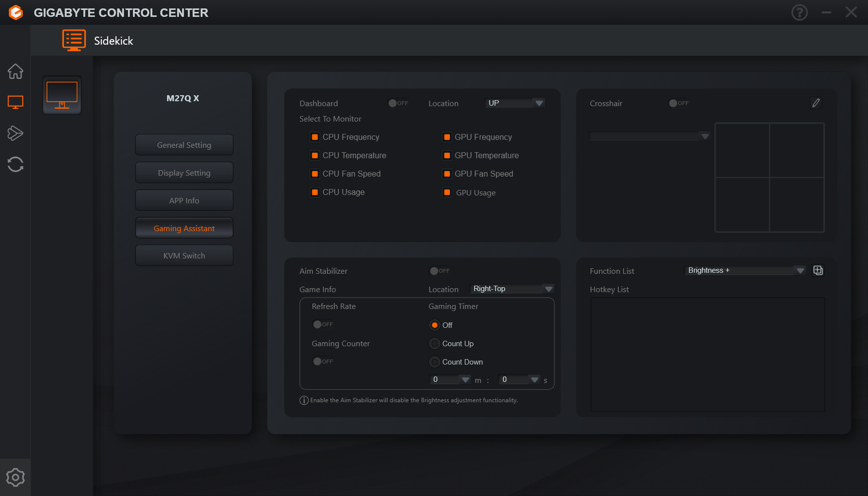Uncheck CPU Temperature monitoring
The width and height of the screenshot is (868, 496).
pos(314,155)
